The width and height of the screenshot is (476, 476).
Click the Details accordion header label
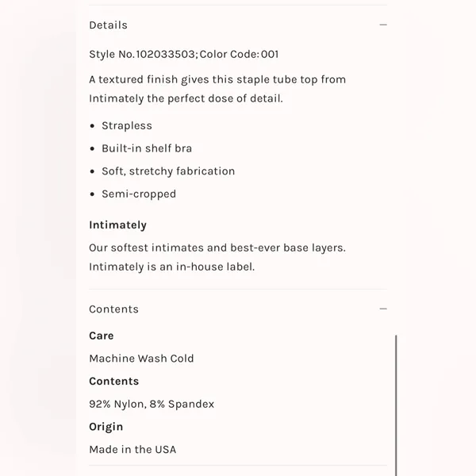(x=108, y=25)
